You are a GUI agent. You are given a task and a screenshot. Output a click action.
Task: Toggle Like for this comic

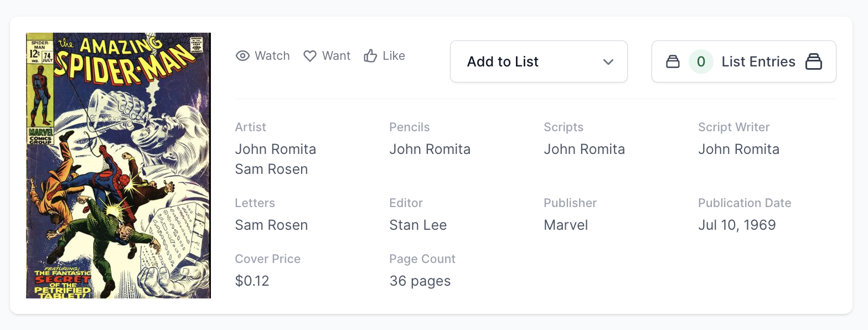(385, 56)
